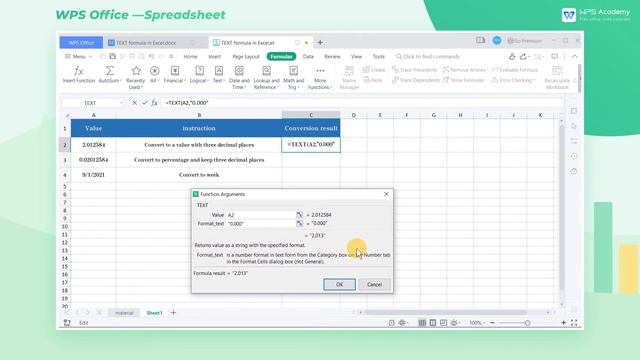Screen dimensions: 640x360
Task: Click Go Premium button
Action: (x=524, y=40)
